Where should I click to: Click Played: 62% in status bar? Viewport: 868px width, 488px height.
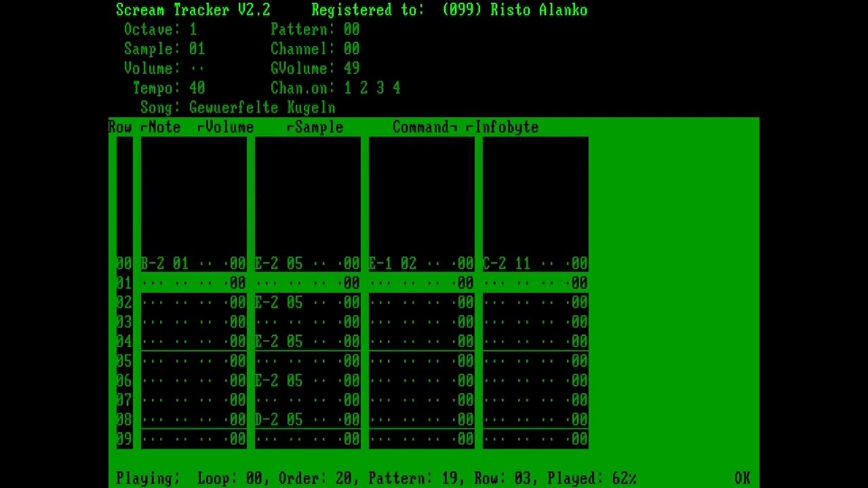tap(592, 479)
